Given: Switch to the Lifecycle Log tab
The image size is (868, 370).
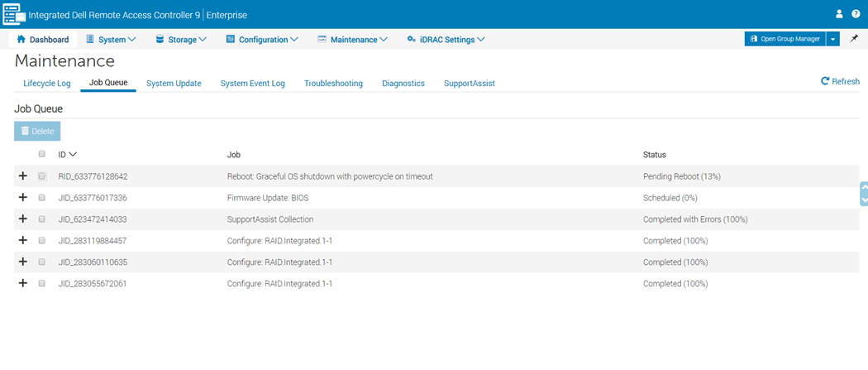Looking at the screenshot, I should pos(47,83).
